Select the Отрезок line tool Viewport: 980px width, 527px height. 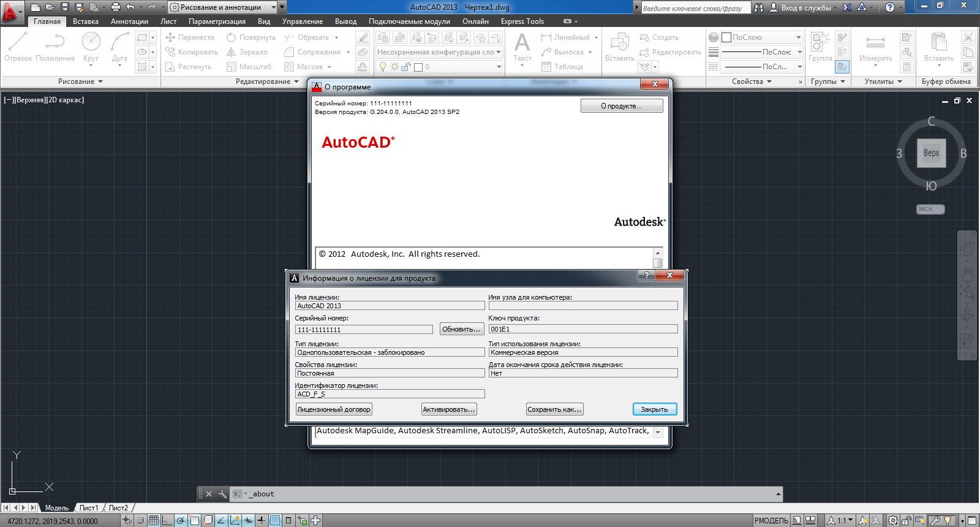18,47
